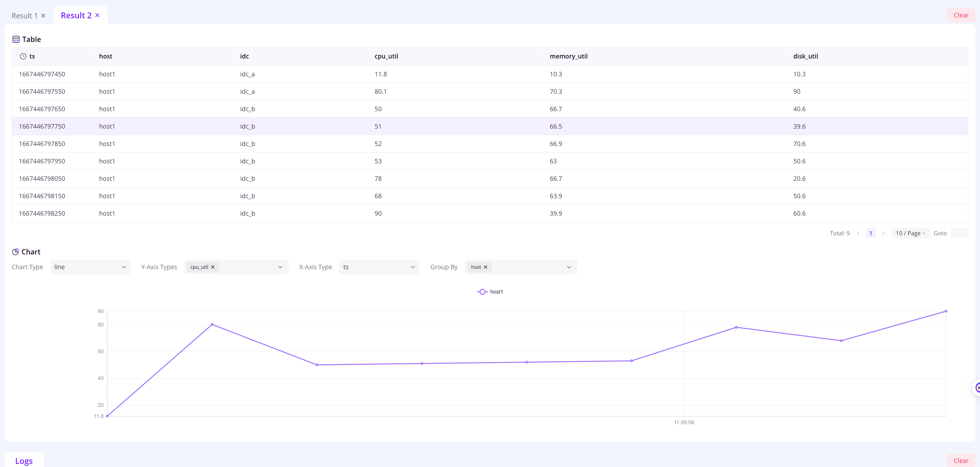Open the Logs tab
This screenshot has width=980, height=467.
click(24, 461)
